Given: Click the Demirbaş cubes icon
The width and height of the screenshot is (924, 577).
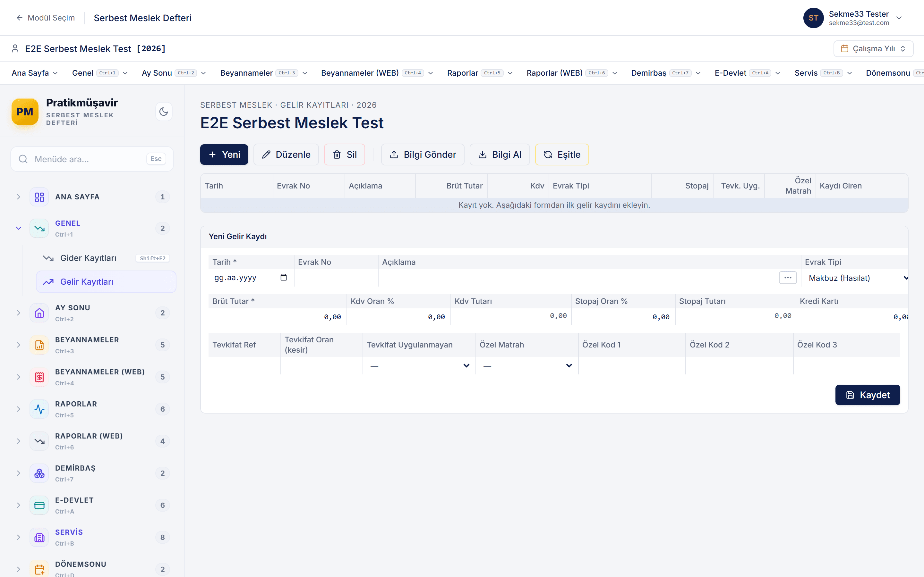Looking at the screenshot, I should click(x=39, y=473).
